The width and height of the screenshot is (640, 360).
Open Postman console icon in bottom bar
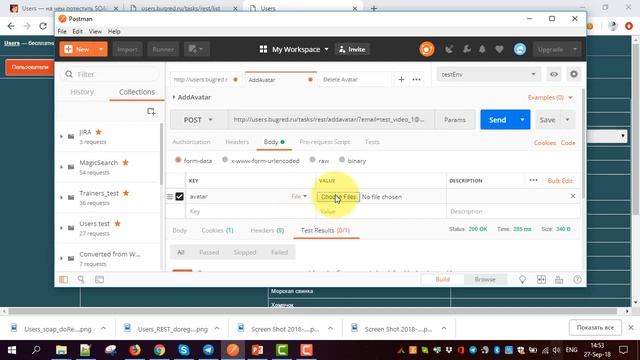tap(99, 280)
